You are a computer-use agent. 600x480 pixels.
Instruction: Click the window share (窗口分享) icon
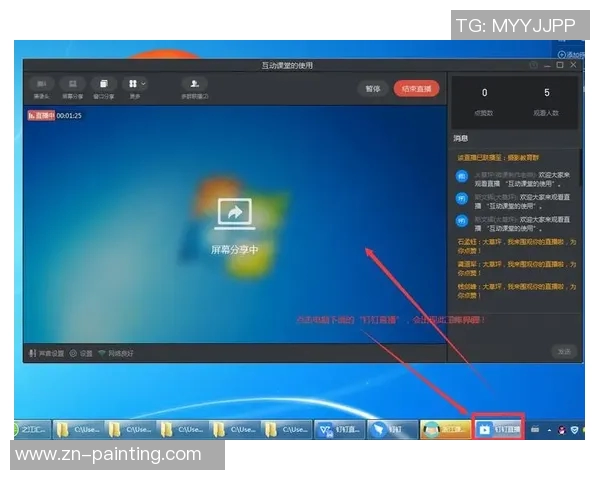(103, 86)
